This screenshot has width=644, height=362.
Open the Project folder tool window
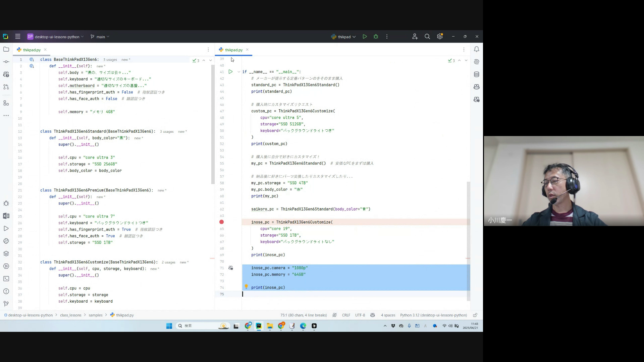[6, 49]
